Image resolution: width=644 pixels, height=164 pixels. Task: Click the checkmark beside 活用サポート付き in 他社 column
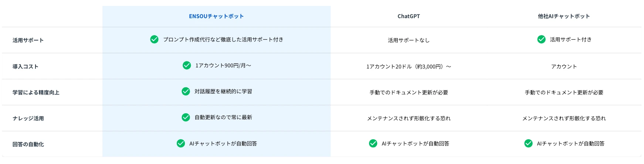click(x=541, y=39)
